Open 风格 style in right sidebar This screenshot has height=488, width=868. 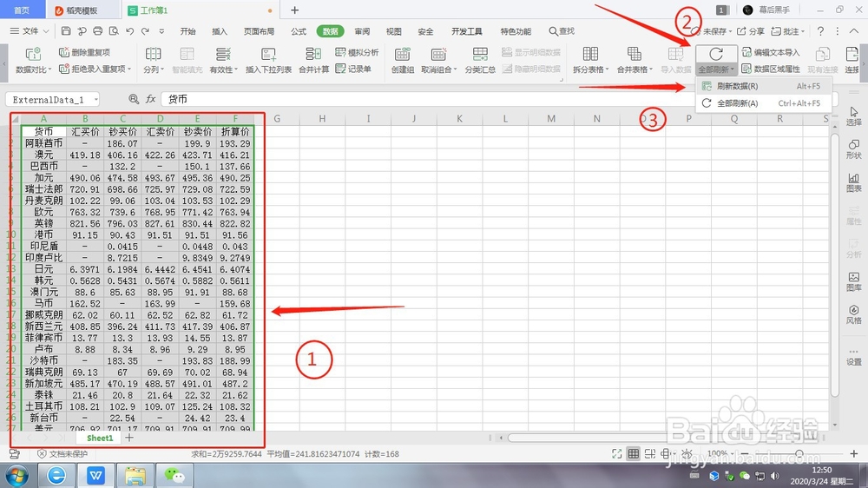coord(853,314)
